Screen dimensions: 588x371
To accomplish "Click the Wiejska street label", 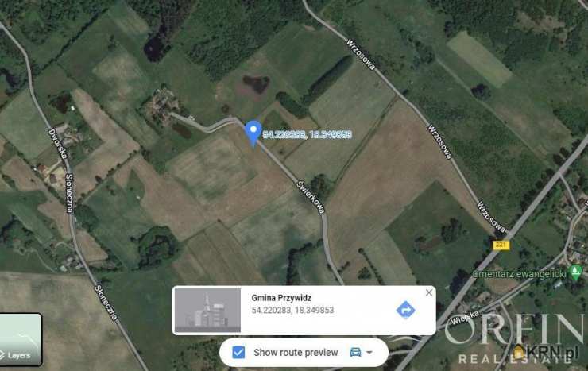I will (465, 318).
